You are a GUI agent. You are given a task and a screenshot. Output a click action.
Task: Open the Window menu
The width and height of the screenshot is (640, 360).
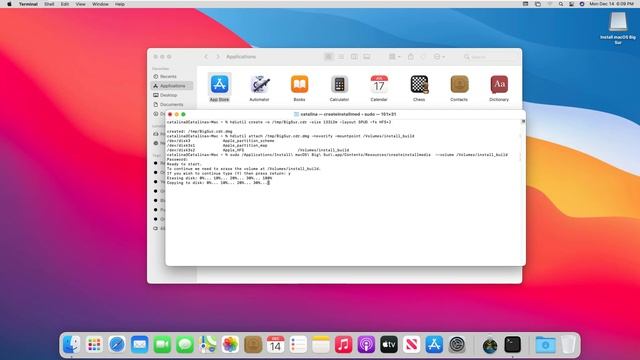click(x=100, y=4)
